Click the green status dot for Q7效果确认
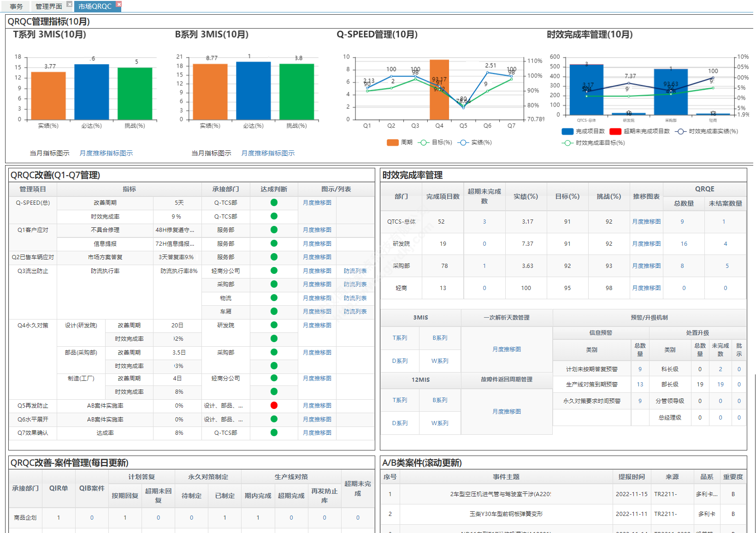 (274, 432)
